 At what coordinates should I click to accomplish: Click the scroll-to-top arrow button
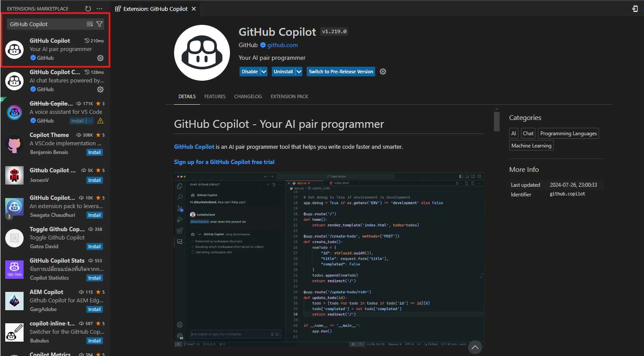tap(475, 347)
